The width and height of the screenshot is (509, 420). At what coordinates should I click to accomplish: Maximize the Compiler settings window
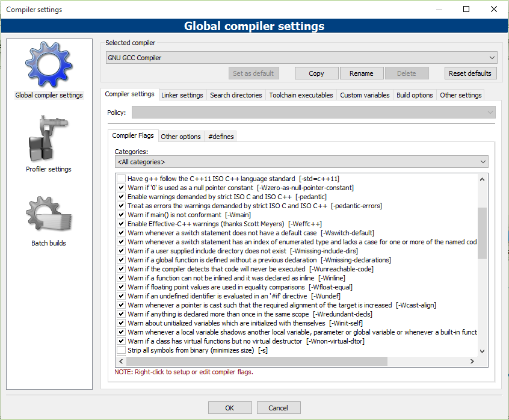click(466, 9)
